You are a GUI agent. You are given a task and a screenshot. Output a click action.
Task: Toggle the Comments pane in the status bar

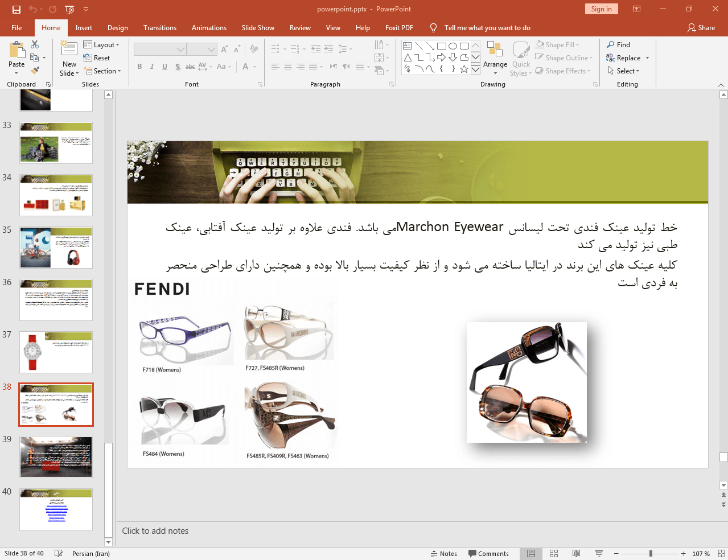(x=488, y=554)
